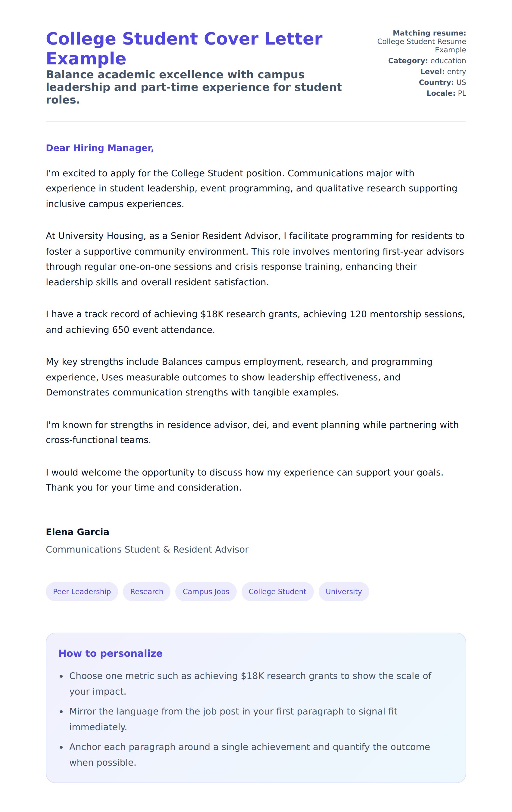Click the Communications Student & Resident Advisor line
Viewport: 512px width, 812px height.
(147, 549)
